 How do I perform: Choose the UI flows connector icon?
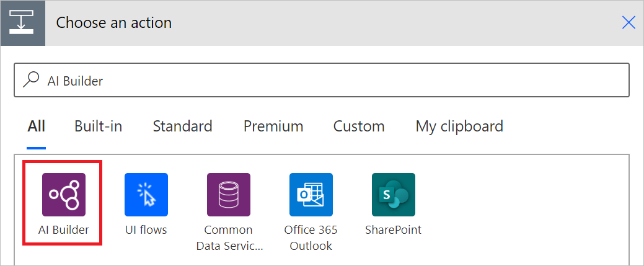[146, 194]
